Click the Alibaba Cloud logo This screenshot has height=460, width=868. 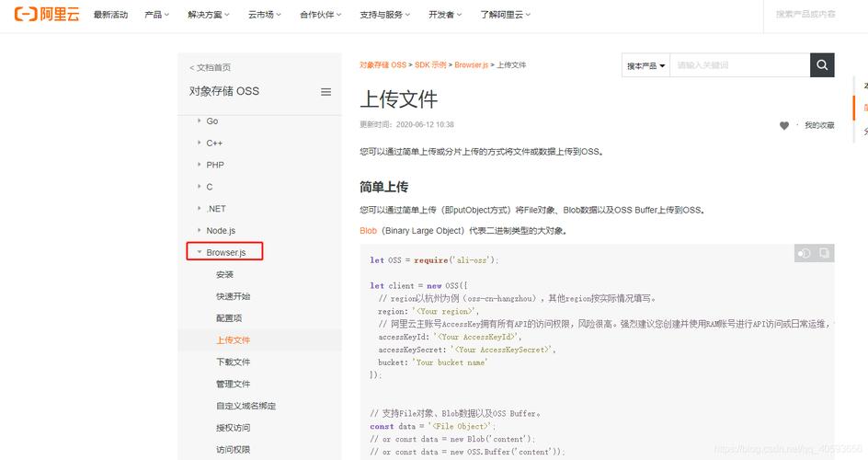(47, 14)
